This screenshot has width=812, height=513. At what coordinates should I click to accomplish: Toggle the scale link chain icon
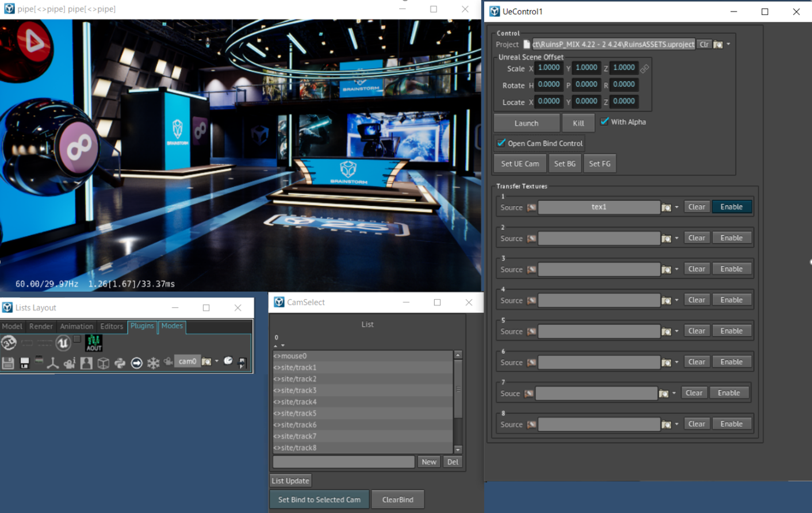(645, 68)
